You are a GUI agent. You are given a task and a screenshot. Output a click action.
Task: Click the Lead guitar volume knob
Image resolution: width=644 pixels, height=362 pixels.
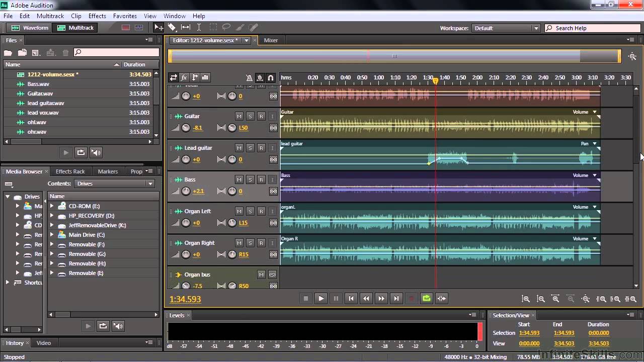point(186,159)
